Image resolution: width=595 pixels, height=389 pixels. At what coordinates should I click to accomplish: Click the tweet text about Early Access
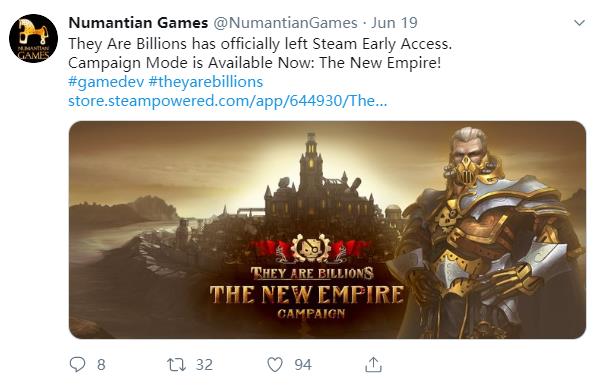[x=260, y=44]
